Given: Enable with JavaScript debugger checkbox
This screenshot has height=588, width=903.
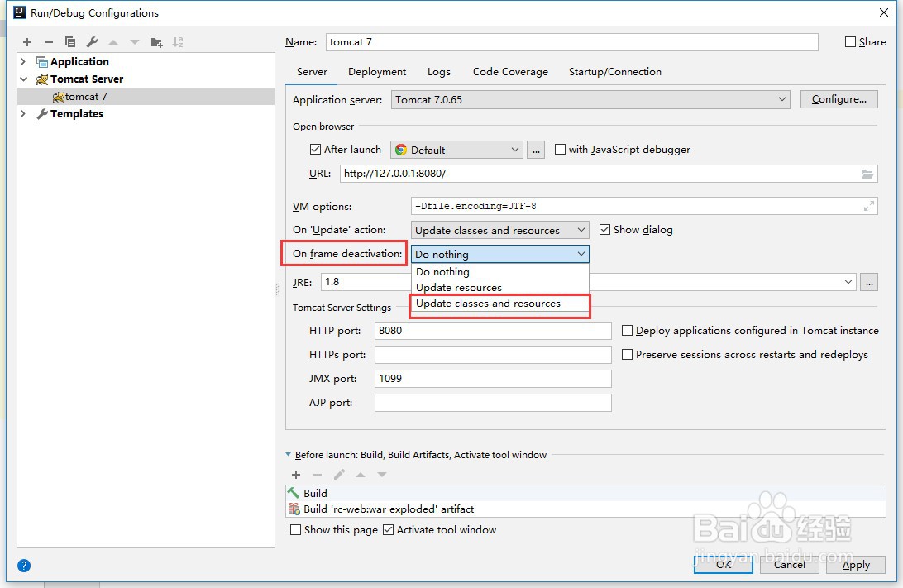Looking at the screenshot, I should click(x=560, y=149).
